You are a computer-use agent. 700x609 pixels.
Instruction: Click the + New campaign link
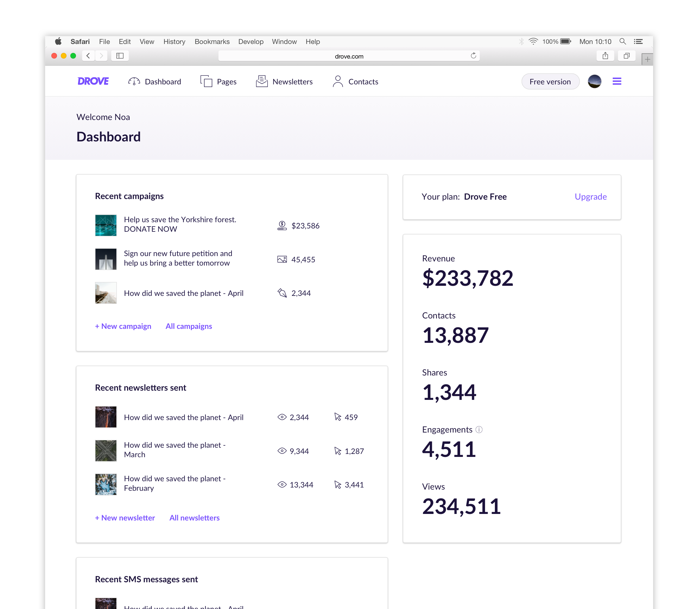click(123, 326)
